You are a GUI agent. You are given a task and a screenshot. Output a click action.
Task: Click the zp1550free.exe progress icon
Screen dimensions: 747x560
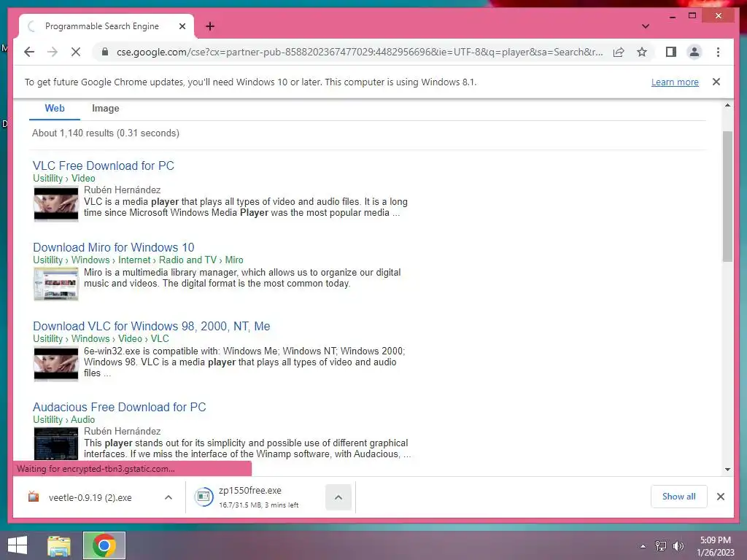coord(204,497)
